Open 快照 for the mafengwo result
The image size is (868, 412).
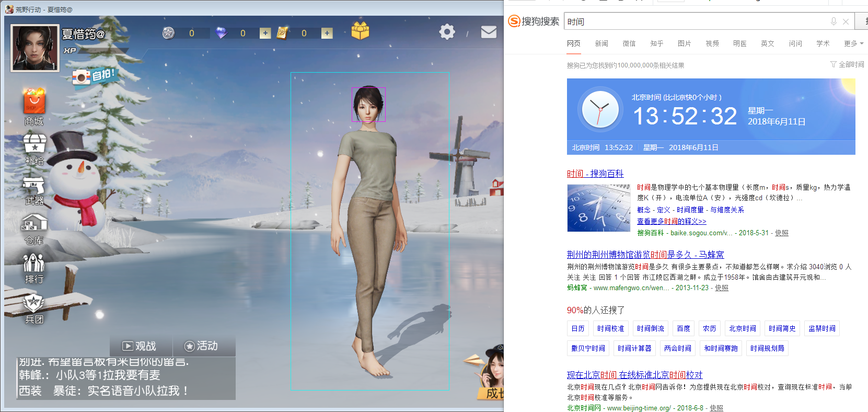pos(722,288)
